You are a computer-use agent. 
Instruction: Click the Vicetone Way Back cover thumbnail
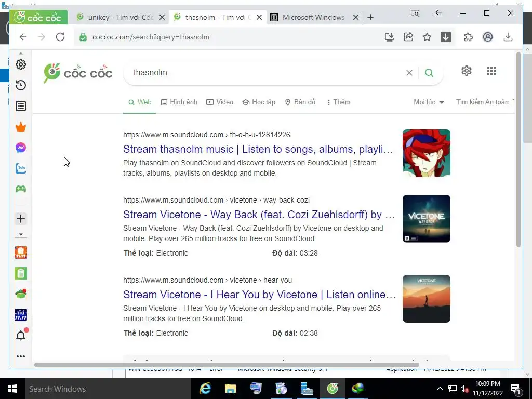(427, 219)
